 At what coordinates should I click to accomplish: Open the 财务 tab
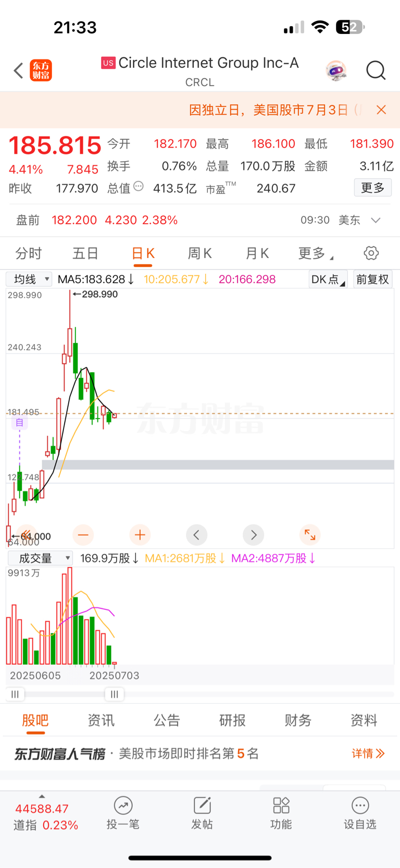tap(298, 720)
